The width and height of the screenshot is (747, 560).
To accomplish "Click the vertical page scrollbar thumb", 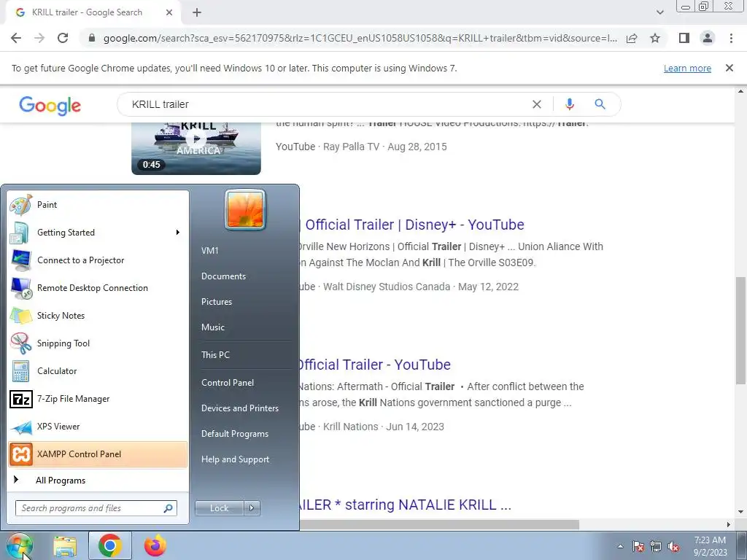I will (x=741, y=330).
